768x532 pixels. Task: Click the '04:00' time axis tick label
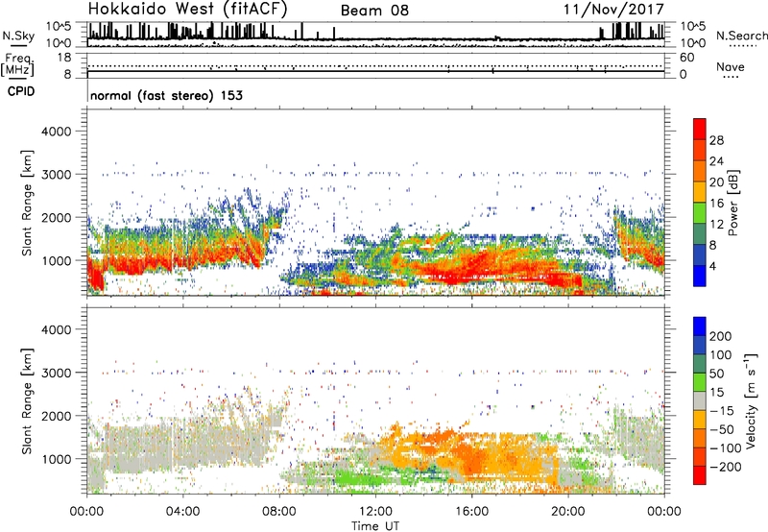point(182,512)
